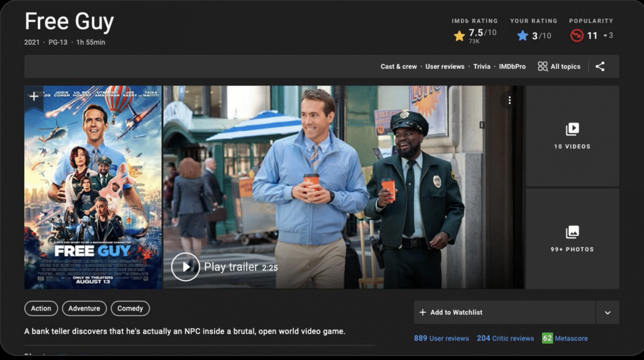Select the Action genre chip

tap(41, 308)
